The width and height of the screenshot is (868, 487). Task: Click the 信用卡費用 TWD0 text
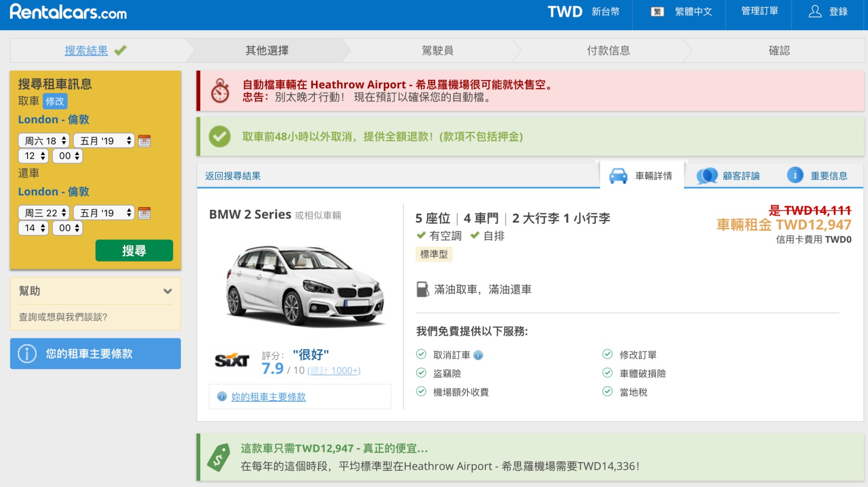pyautogui.click(x=814, y=239)
